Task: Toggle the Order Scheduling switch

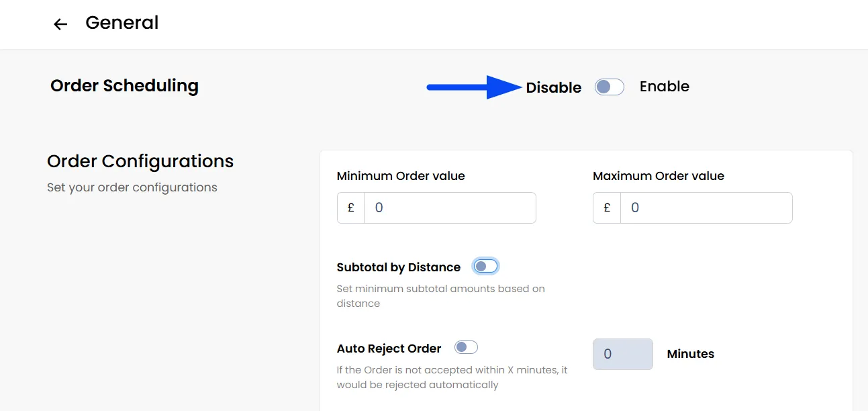Action: click(610, 87)
